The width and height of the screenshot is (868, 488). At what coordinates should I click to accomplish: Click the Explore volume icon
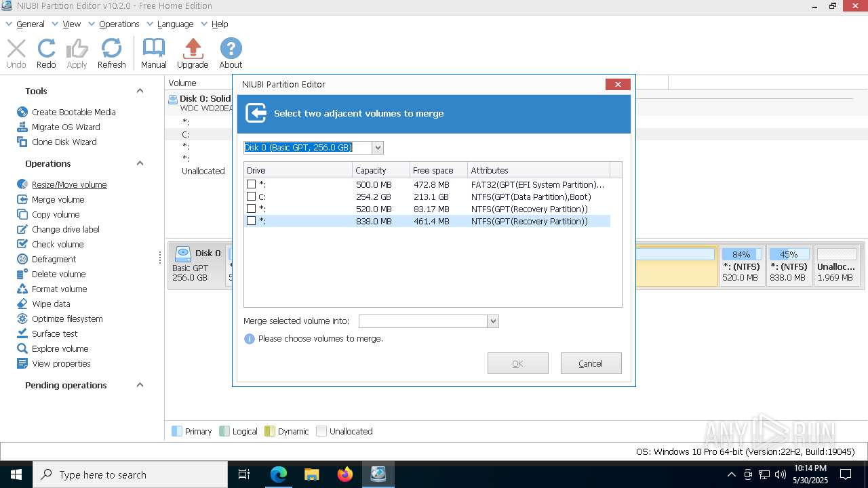(22, 348)
